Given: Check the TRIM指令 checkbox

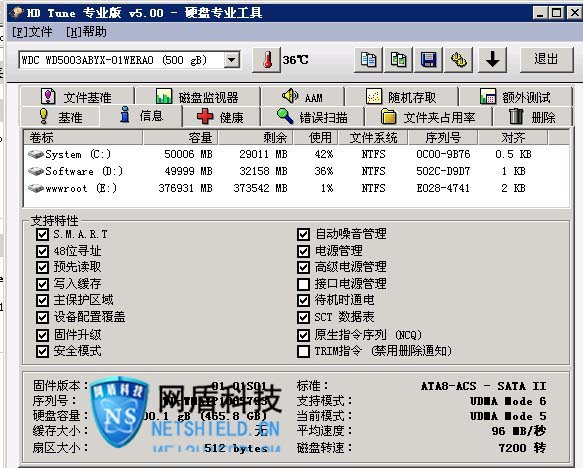Looking at the screenshot, I should pos(303,351).
